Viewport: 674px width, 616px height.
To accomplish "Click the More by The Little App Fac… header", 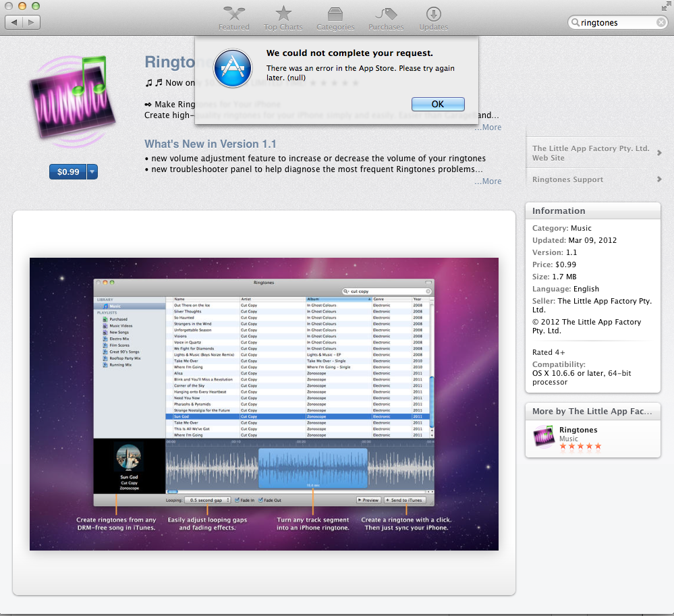I will [x=593, y=412].
